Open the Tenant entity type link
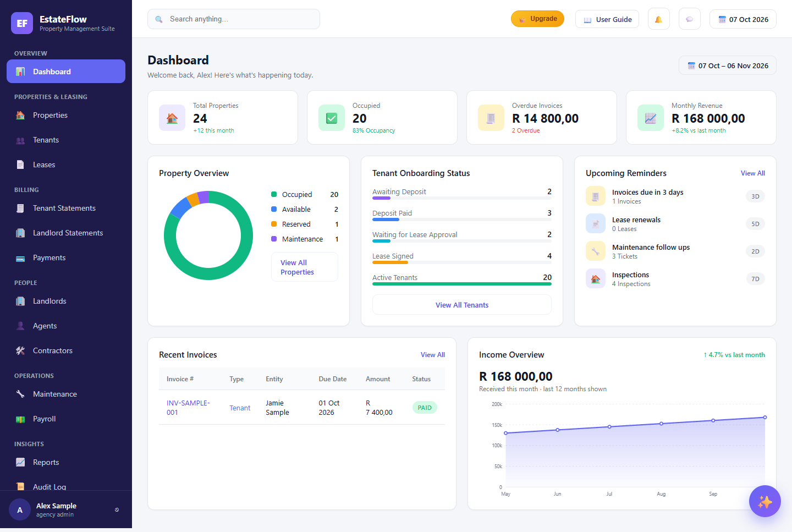This screenshot has width=792, height=532. 240,408
